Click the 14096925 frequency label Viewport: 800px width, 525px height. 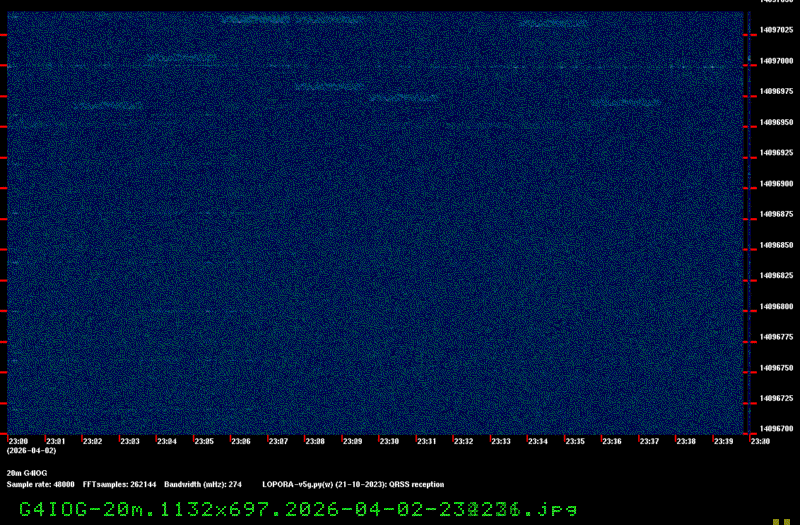[776, 153]
